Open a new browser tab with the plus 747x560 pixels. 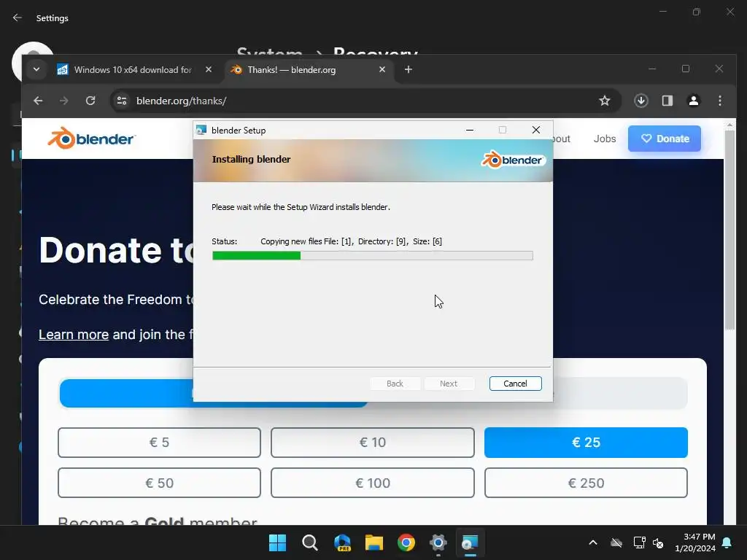click(409, 69)
